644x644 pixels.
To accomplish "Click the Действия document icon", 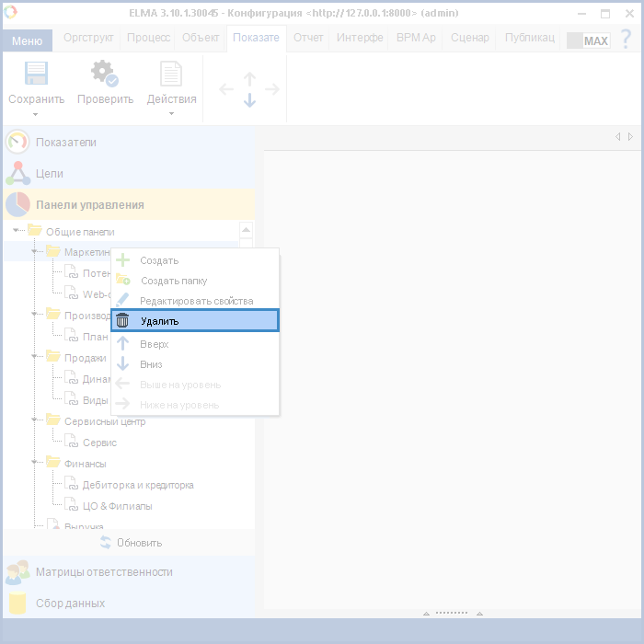I will pos(171,74).
